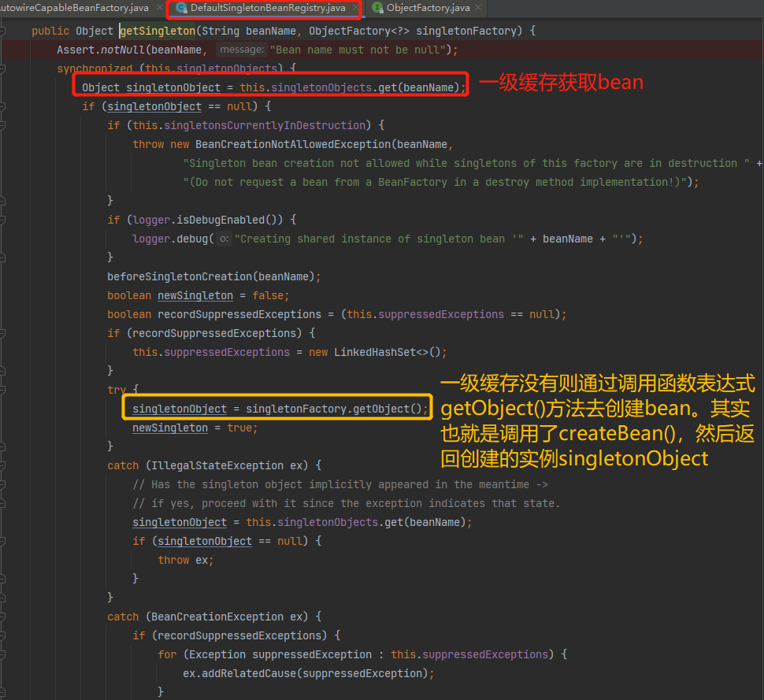Collapse the getSingleton method fold marker

coord(2,31)
